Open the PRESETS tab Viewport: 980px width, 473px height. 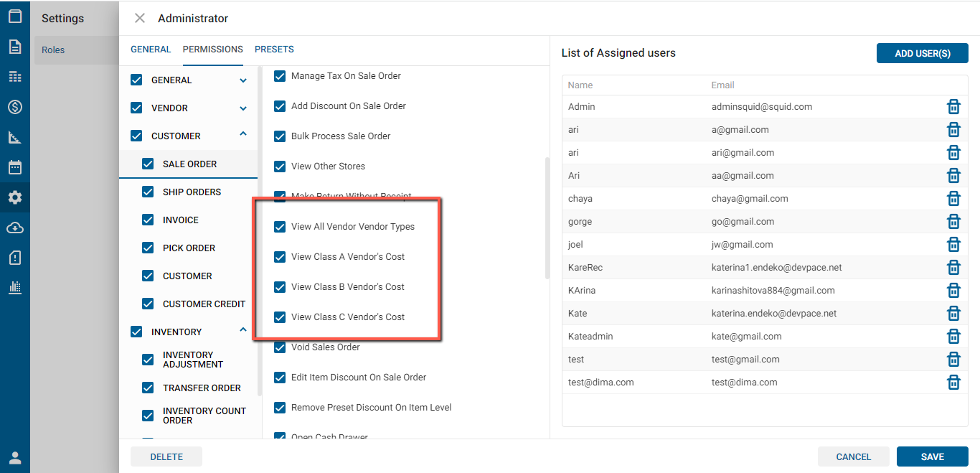coord(274,50)
